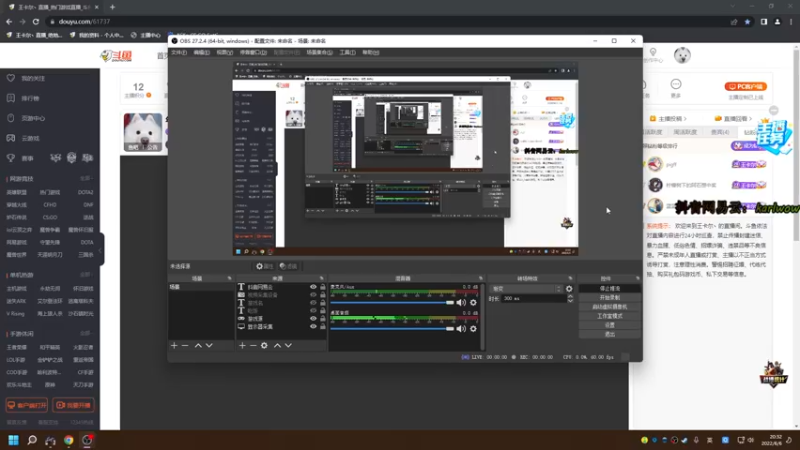Collapse the Douyu left sidebar with its arrow tab
Image resolution: width=800 pixels, height=450 pixels.
point(101,250)
